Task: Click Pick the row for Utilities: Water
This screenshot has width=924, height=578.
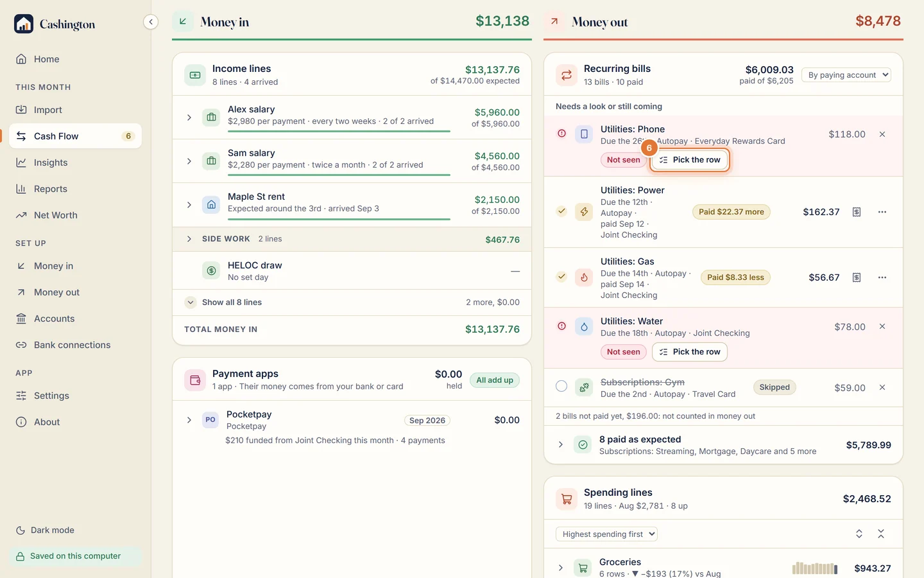Action: (x=690, y=352)
